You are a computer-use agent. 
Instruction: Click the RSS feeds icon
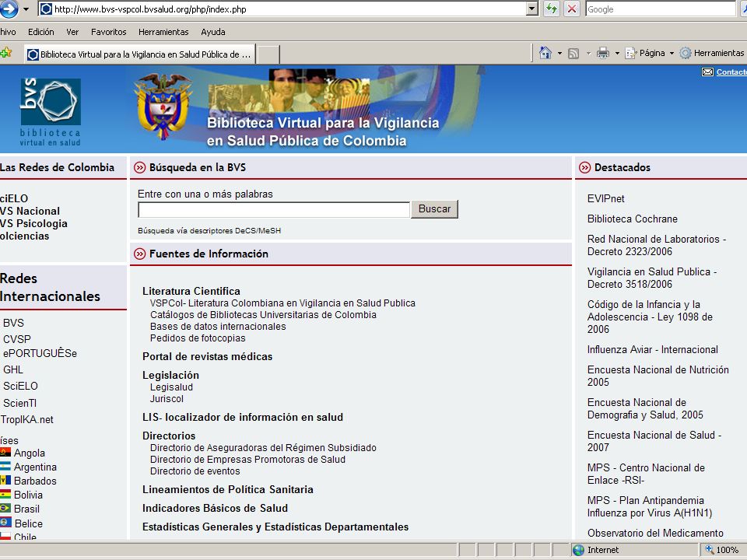pos(573,54)
